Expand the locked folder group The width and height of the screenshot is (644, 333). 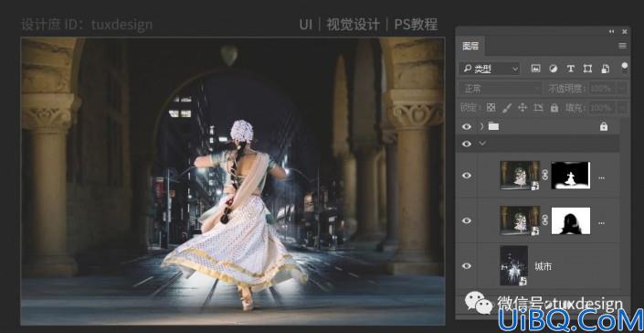481,126
